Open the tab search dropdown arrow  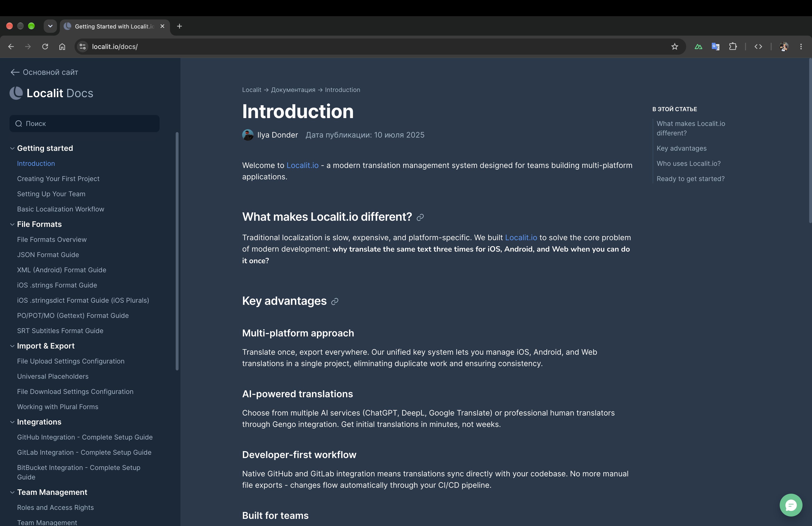click(x=50, y=26)
